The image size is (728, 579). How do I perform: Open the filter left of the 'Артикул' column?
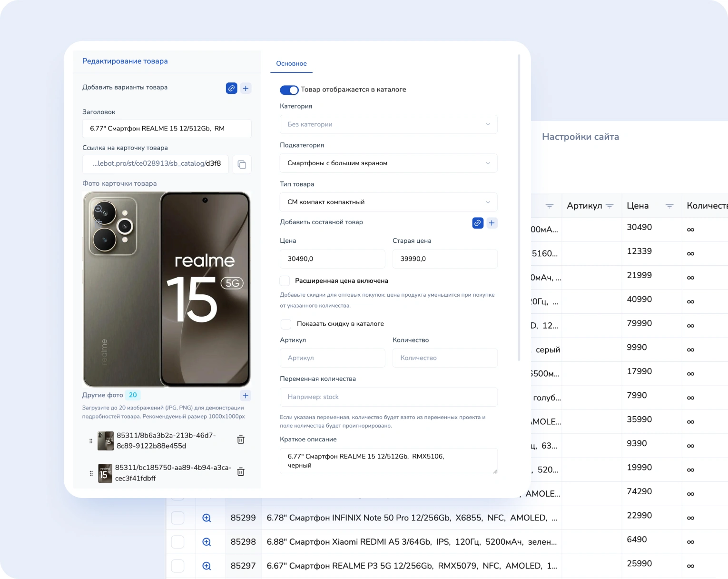pyautogui.click(x=550, y=206)
